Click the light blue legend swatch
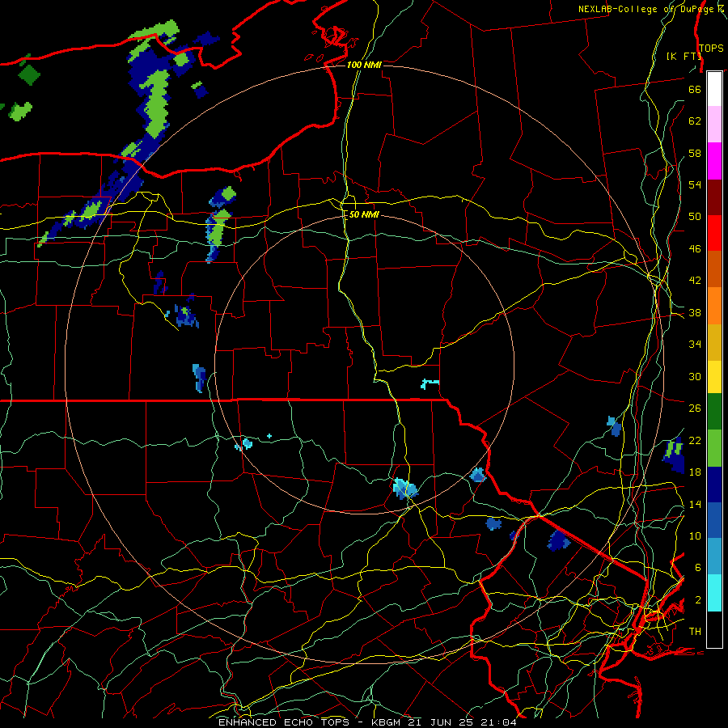Image resolution: width=728 pixels, height=728 pixels. point(714,557)
